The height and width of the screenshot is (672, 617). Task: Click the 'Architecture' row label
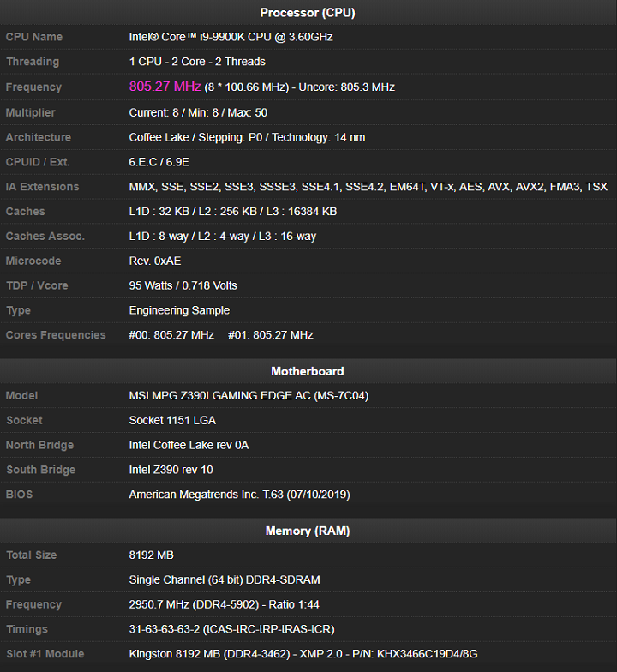(38, 137)
